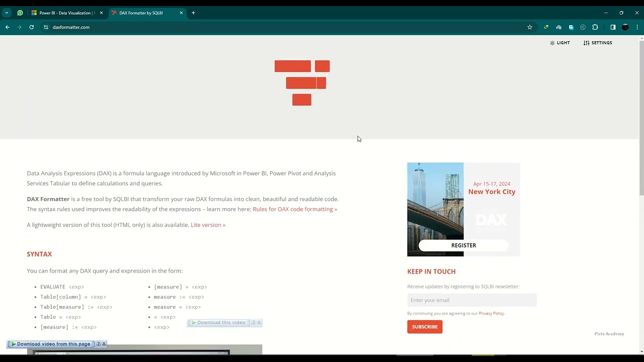Viewport: 644px width, 362px height.
Task: Go back to the previous page
Action: 8,27
